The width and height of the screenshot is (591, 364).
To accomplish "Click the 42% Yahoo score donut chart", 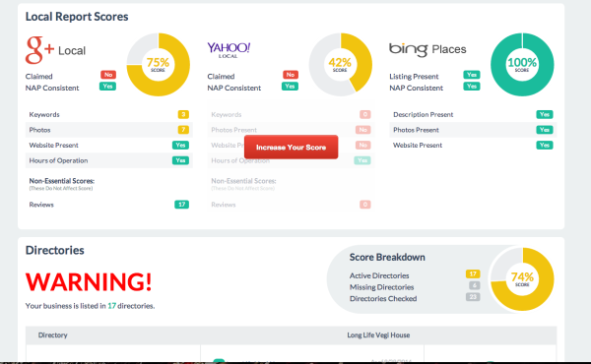I will click(x=341, y=64).
